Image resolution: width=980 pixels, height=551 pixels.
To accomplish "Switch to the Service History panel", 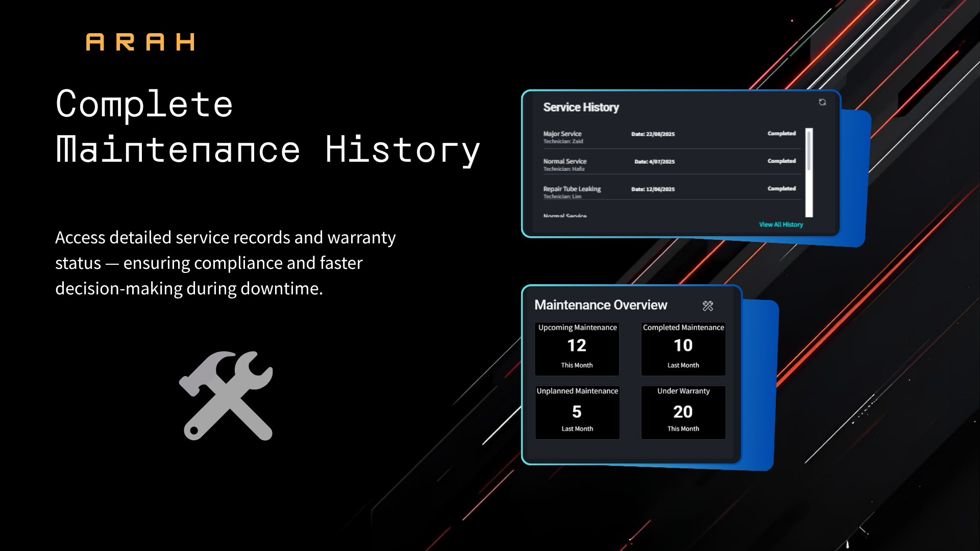I will click(x=581, y=108).
